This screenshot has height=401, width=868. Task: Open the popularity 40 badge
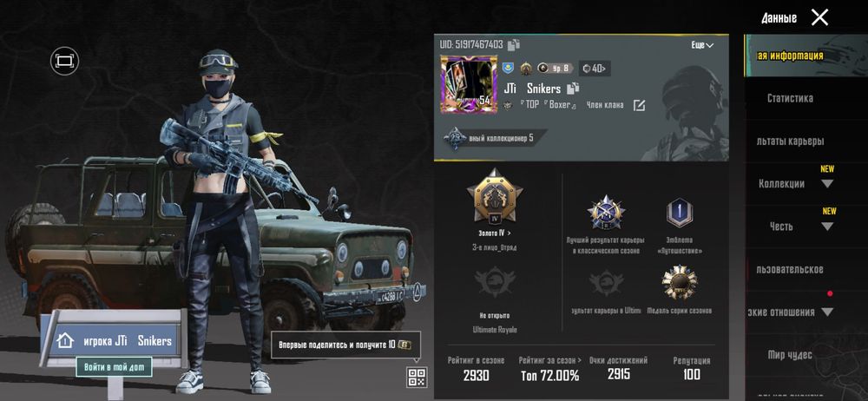pos(595,69)
